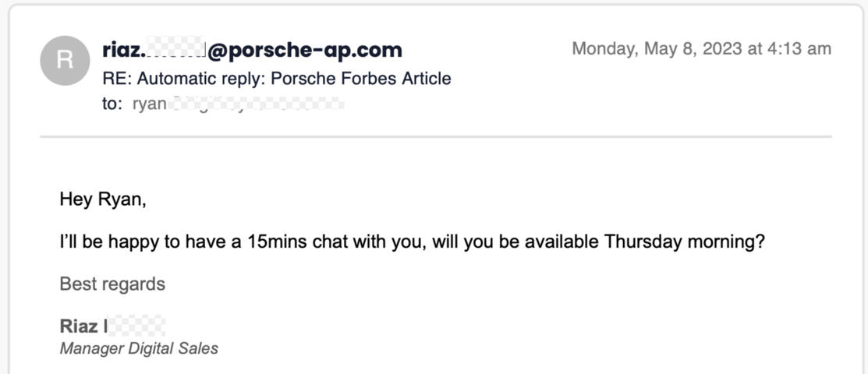Click the gray R sender avatar
868x374 pixels.
click(65, 60)
